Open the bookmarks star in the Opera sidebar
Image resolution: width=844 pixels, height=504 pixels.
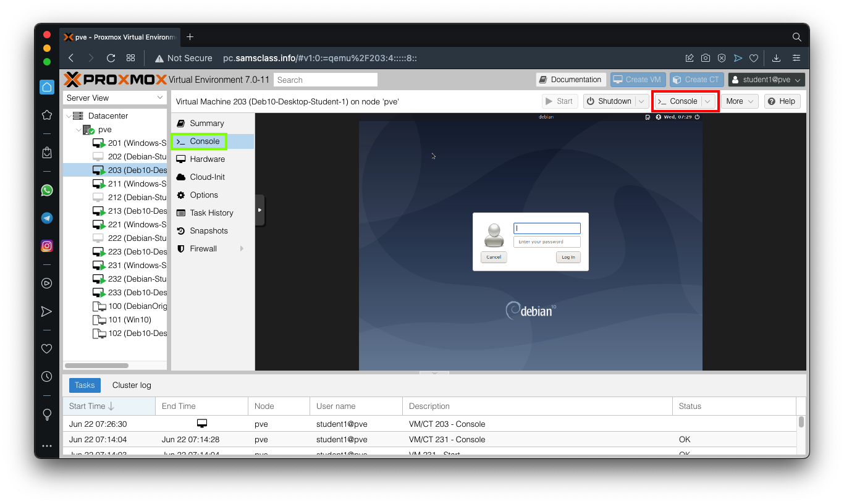click(x=46, y=115)
